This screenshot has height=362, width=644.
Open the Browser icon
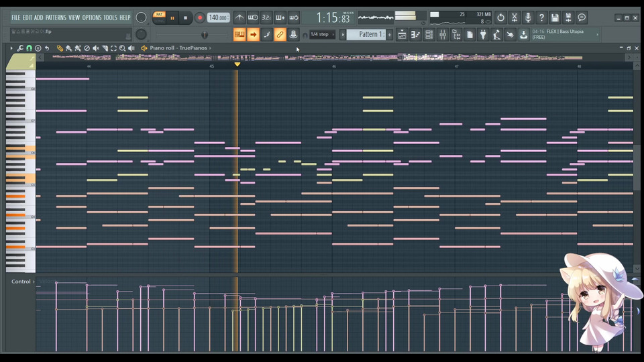coord(456,35)
